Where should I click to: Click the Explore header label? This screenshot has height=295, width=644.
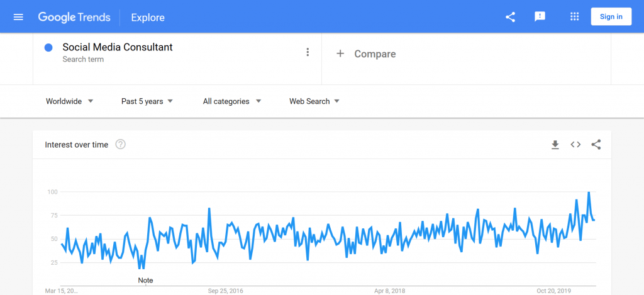click(x=148, y=18)
